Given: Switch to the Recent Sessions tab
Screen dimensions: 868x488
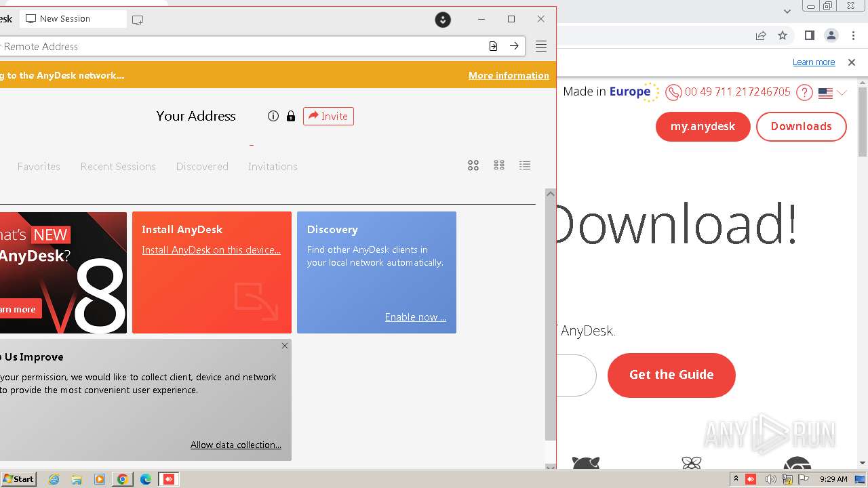Looking at the screenshot, I should [x=118, y=166].
